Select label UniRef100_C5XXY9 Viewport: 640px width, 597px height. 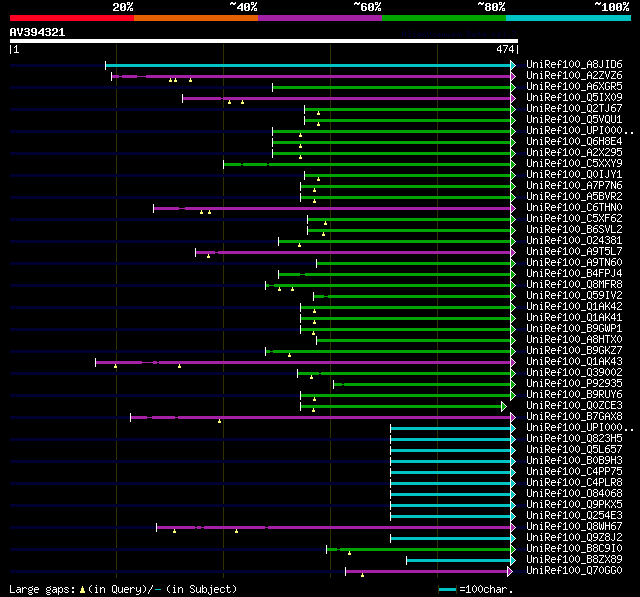(574, 164)
